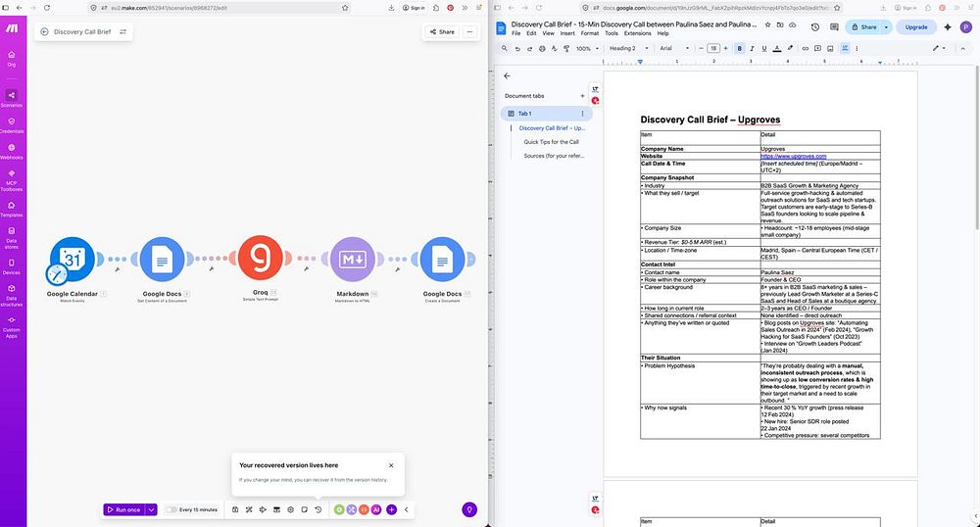Open the clock schedule badge on Google Calendar
Viewport: 980px width, 527px height.
[57, 274]
